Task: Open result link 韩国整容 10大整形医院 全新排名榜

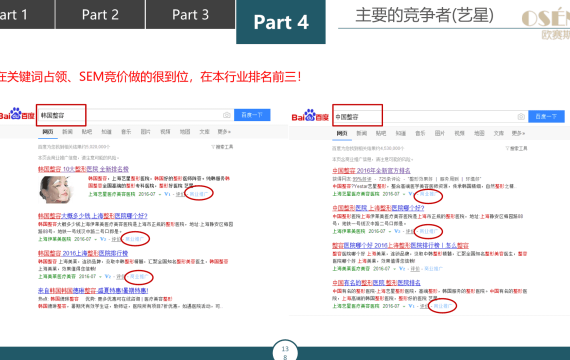Action: [83, 169]
